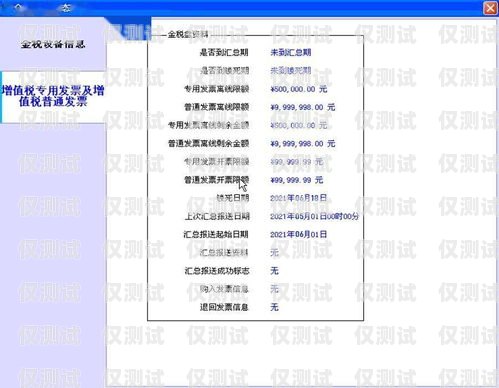Click the 普通发票离线限额 label
This screenshot has height=388, width=499.
(x=217, y=107)
